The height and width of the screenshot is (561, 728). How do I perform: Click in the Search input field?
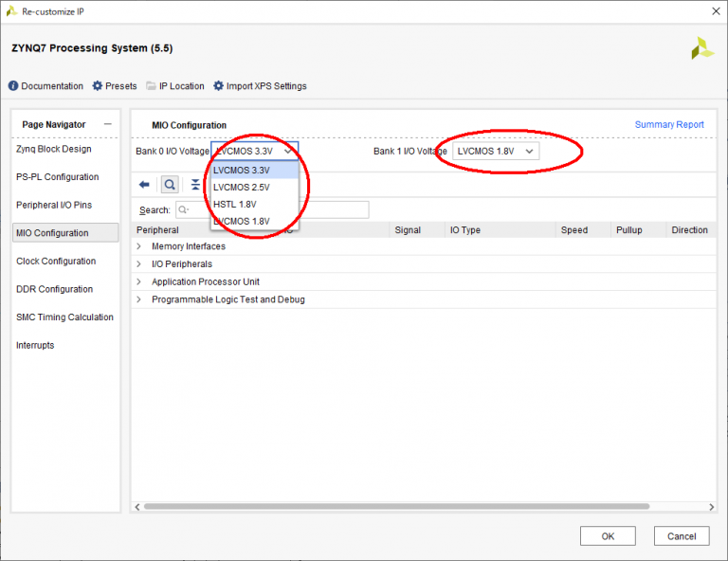(275, 210)
